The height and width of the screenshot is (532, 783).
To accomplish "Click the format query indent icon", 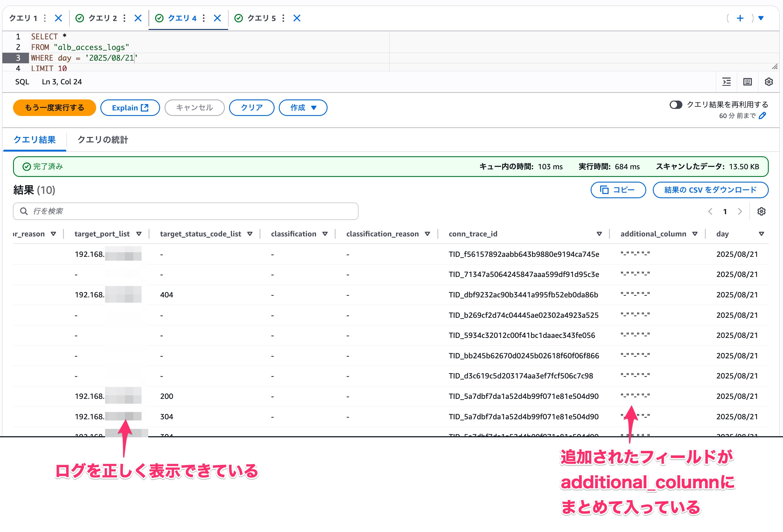I will 727,82.
